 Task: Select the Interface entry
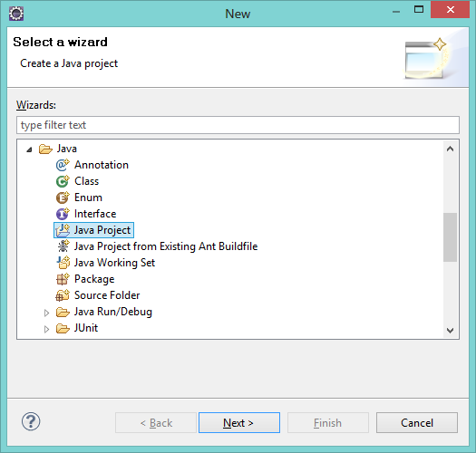coord(95,214)
